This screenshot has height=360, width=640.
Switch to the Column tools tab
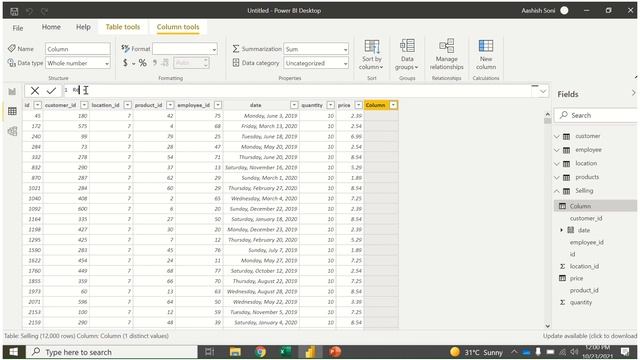pos(178,27)
